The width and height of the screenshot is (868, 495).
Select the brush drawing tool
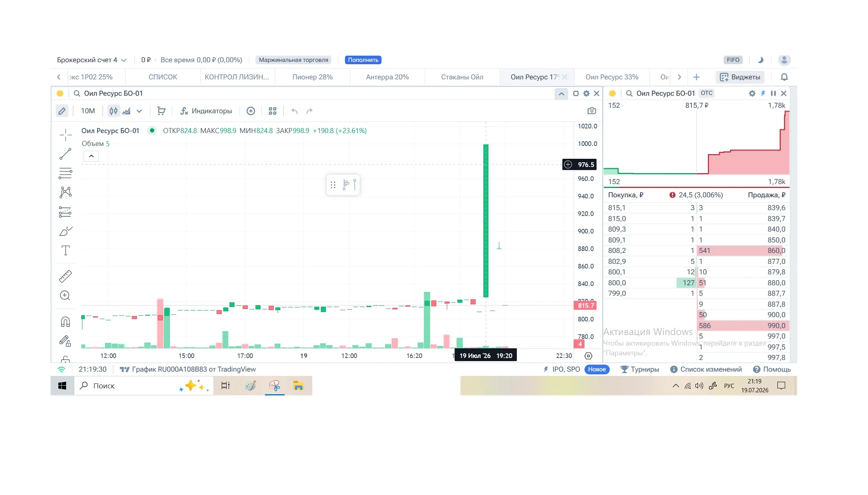pos(65,231)
